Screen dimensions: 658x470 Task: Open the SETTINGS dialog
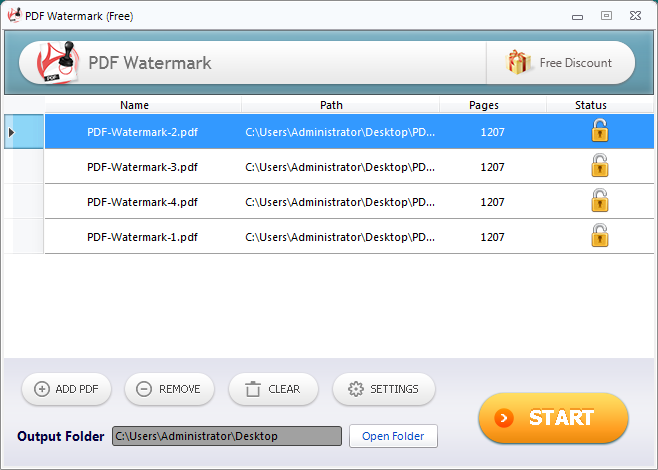pos(383,389)
